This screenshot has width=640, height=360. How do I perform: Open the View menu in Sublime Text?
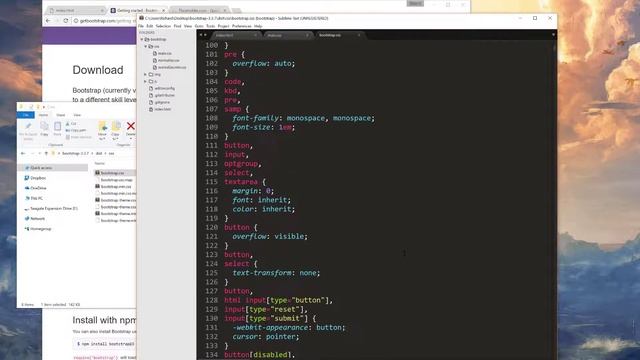pyautogui.click(x=188, y=26)
